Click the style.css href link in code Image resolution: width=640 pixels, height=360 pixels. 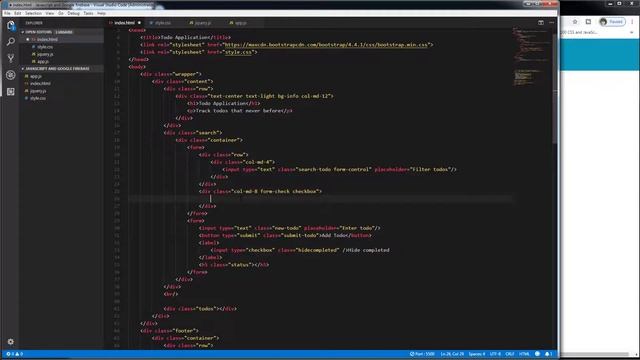click(239, 52)
